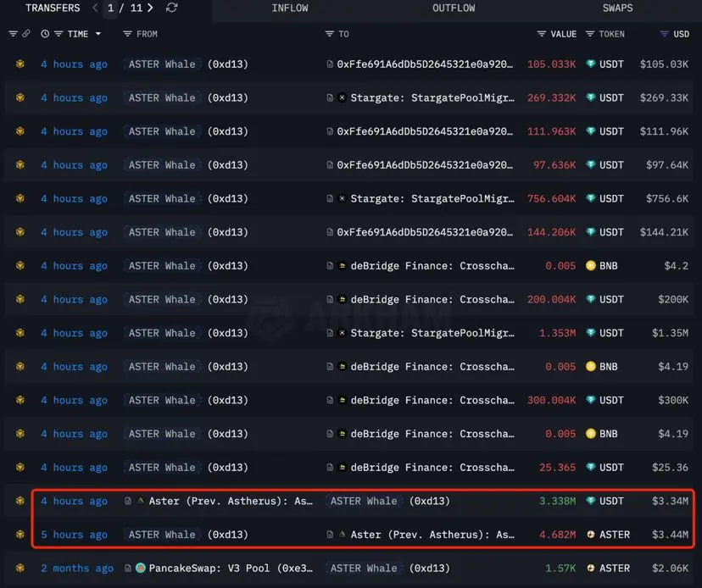Viewport: 702px width, 588px height.
Task: Select the 4.682M ASTER value cell
Action: pyautogui.click(x=557, y=535)
